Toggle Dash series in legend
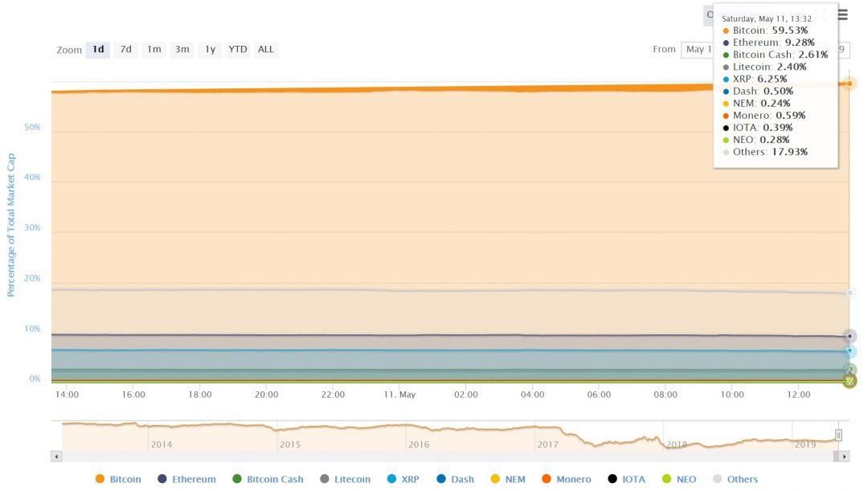Image resolution: width=868 pixels, height=491 pixels. (455, 480)
